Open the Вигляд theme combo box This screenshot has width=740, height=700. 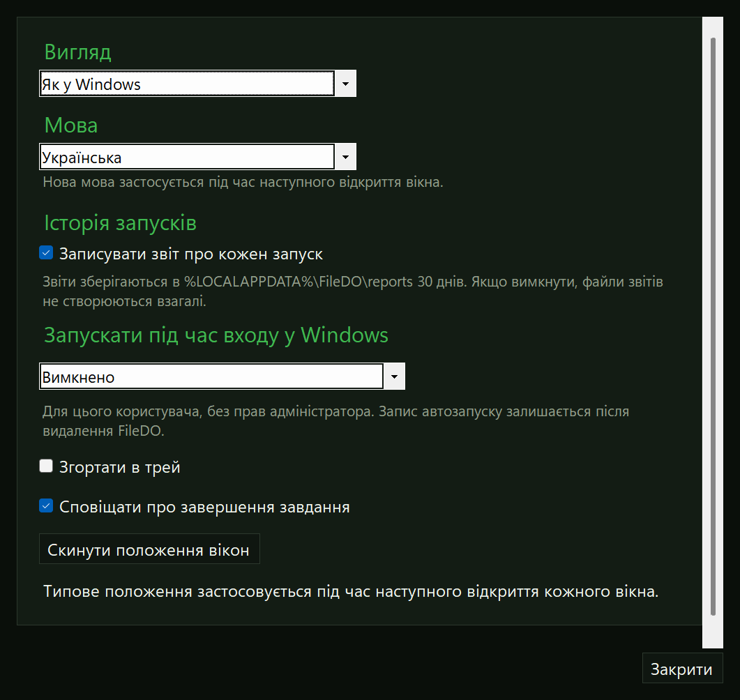point(197,84)
